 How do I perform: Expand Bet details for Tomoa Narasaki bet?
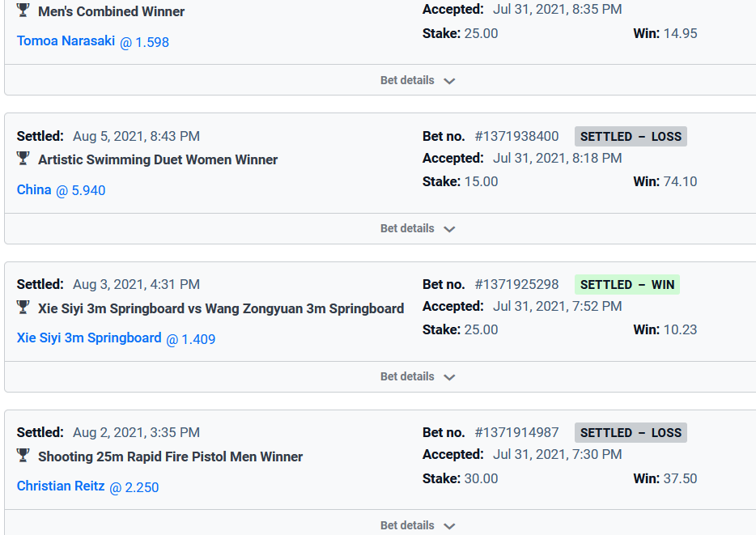click(418, 80)
